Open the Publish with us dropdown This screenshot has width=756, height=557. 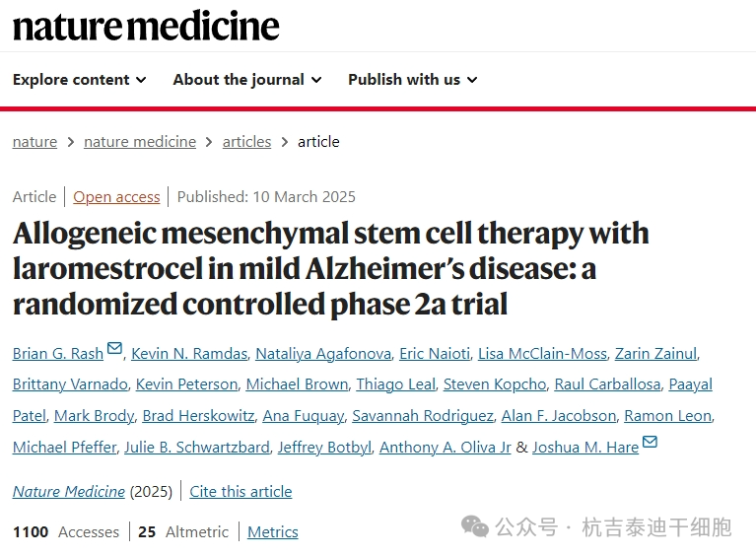coord(412,80)
